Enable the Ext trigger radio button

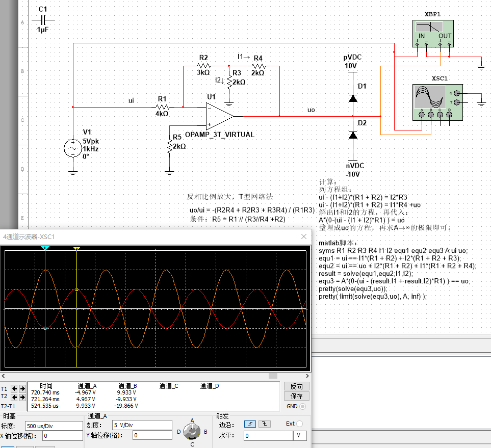pyautogui.click(x=299, y=424)
